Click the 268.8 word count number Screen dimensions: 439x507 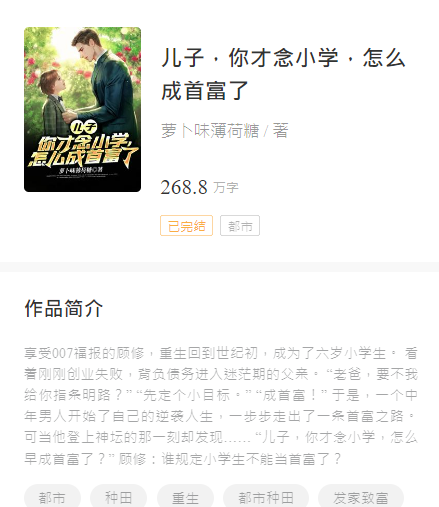[184, 187]
